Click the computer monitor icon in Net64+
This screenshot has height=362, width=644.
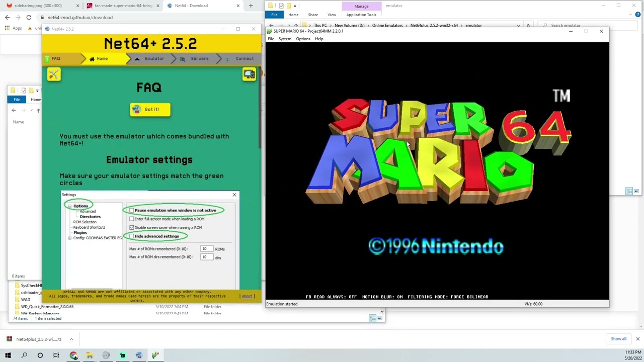point(249,74)
